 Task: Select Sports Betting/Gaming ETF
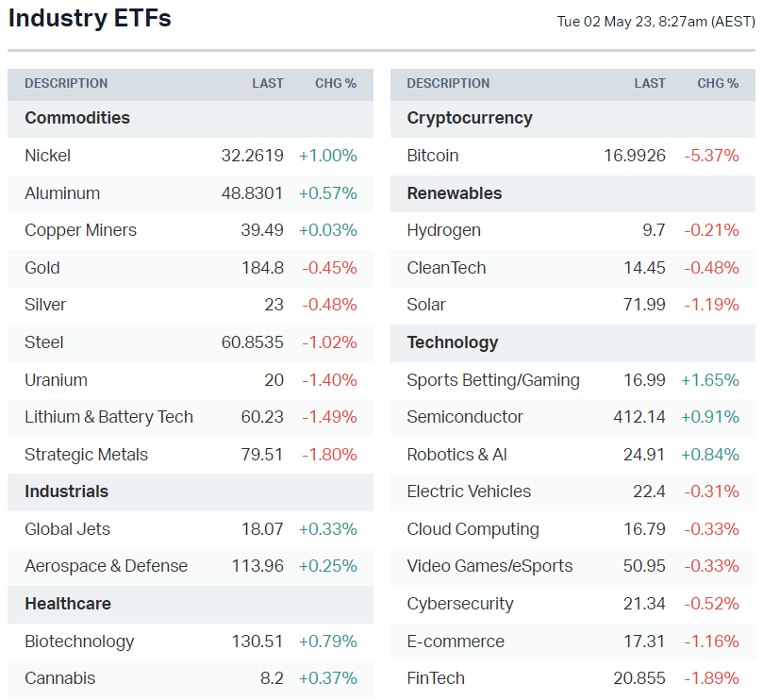point(493,380)
